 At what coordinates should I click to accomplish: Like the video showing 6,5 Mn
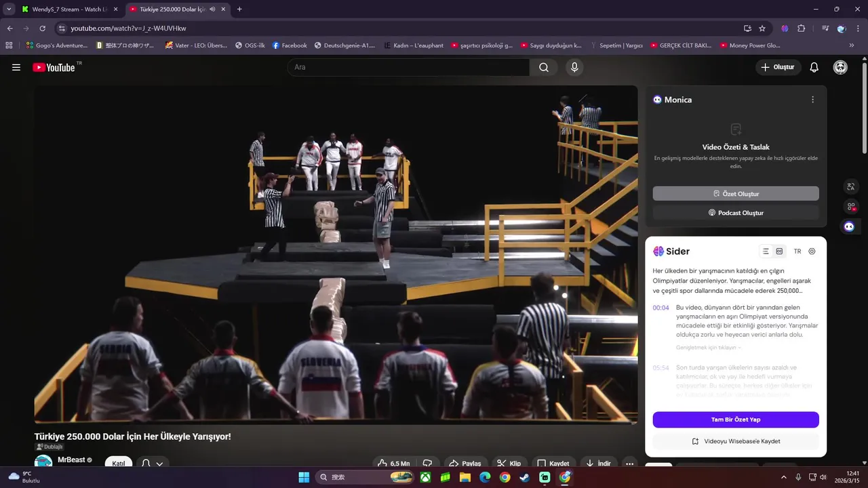pyautogui.click(x=394, y=464)
